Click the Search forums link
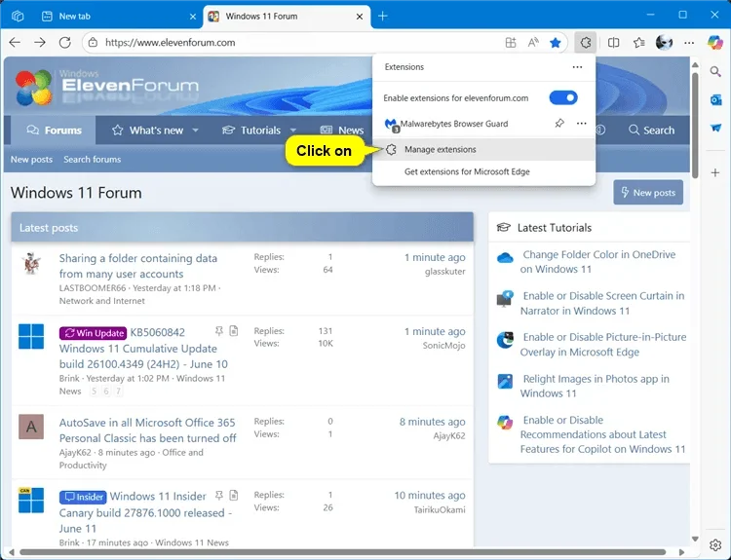 click(x=92, y=160)
